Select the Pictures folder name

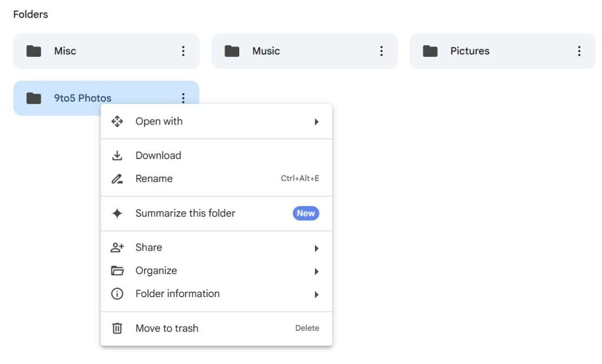[x=470, y=51]
